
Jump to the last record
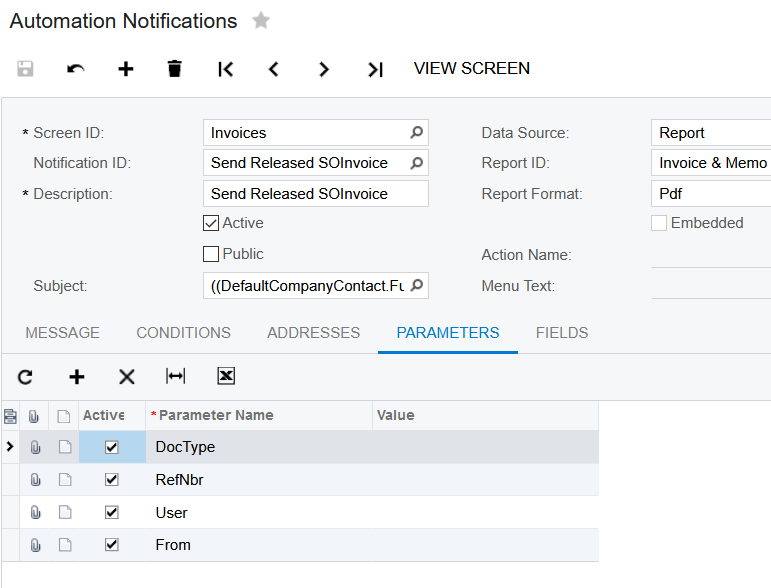point(375,69)
